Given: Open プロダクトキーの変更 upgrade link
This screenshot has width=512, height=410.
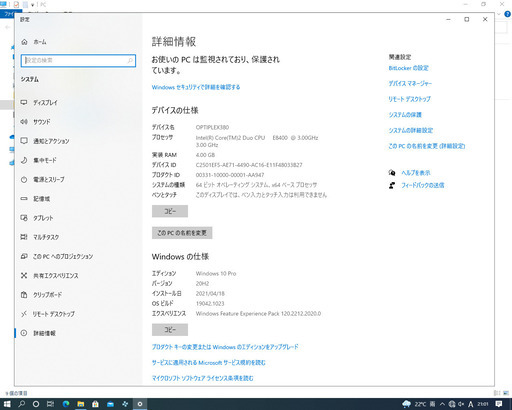Looking at the screenshot, I should coord(225,347).
